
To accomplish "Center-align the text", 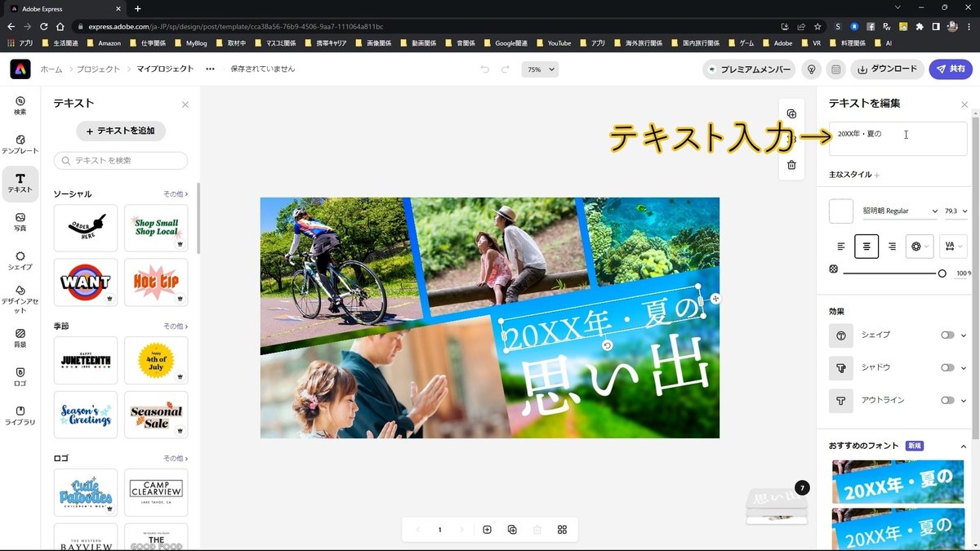I will coord(866,246).
